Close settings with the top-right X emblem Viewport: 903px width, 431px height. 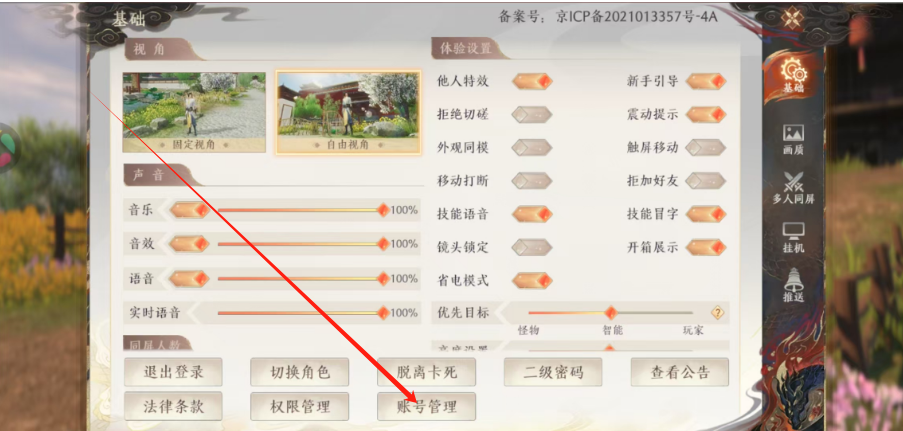(x=792, y=18)
